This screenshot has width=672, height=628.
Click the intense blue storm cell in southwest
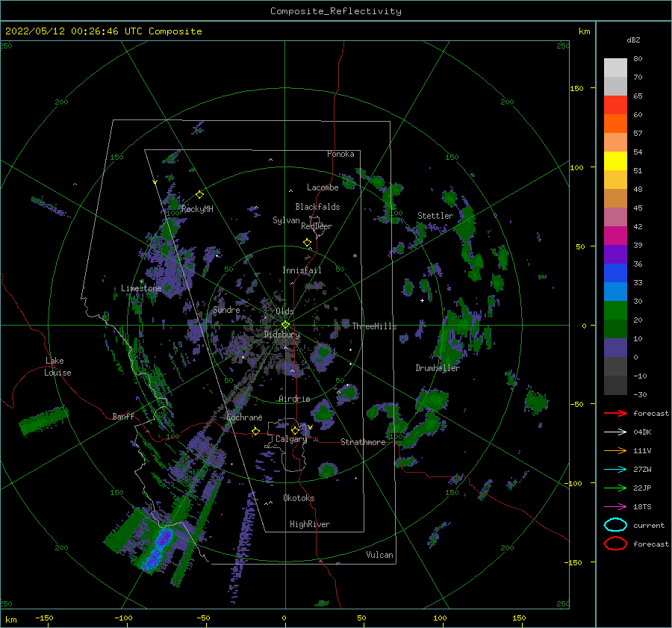pos(158,550)
